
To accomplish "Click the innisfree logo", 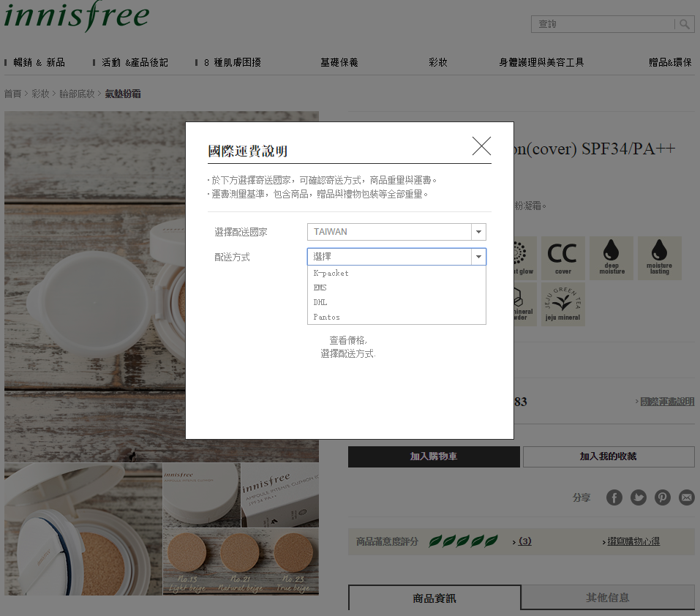I will click(x=76, y=15).
